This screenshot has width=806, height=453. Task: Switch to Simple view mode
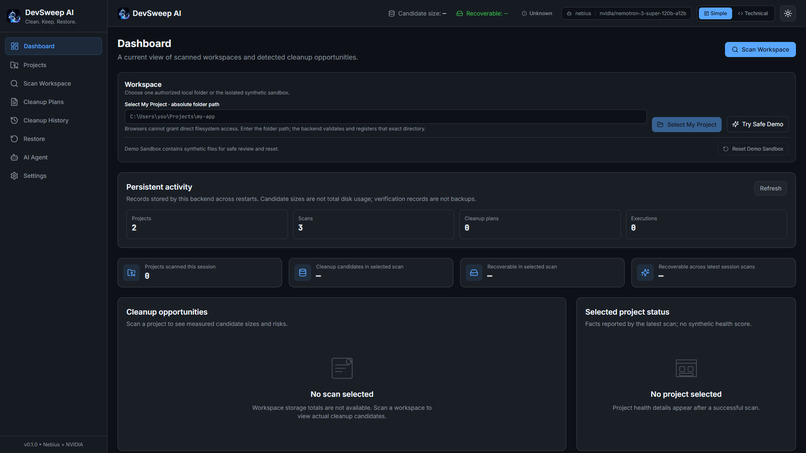715,13
